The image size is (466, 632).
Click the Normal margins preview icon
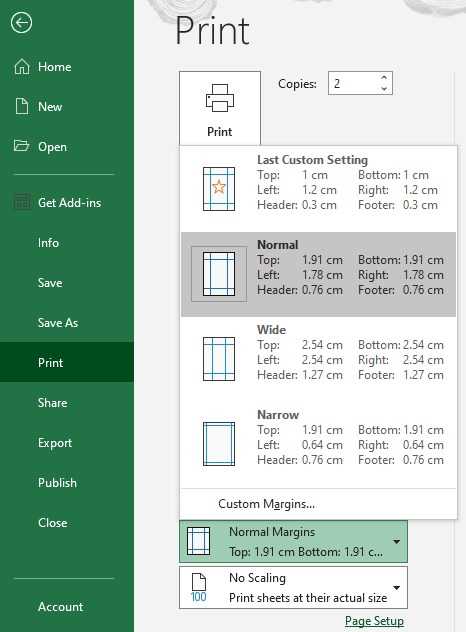219,274
